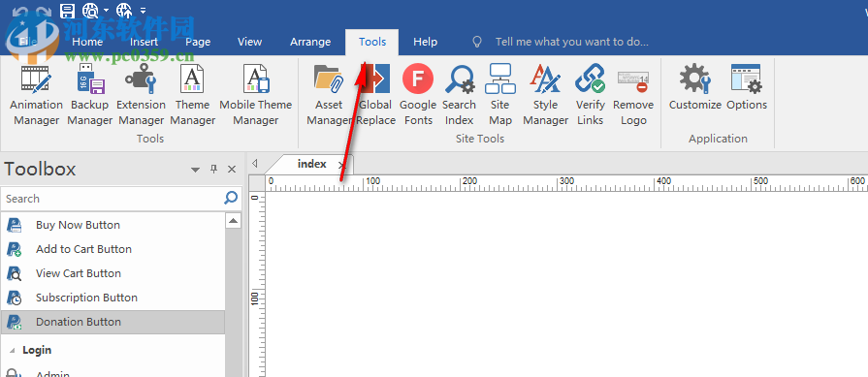Click the Publish globe-with-arrow icon
This screenshot has width=868, height=377.
pos(124,10)
